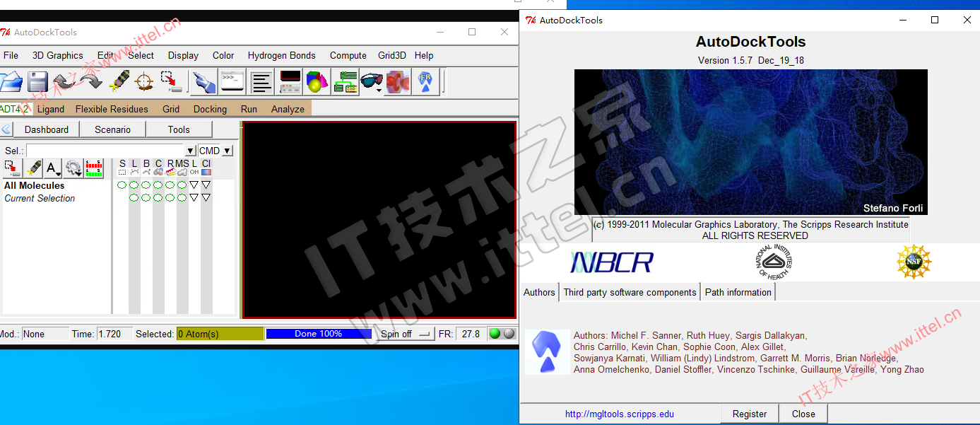Click the redo arrow toolbar icon
Viewport: 980px width, 425px height.
click(91, 81)
